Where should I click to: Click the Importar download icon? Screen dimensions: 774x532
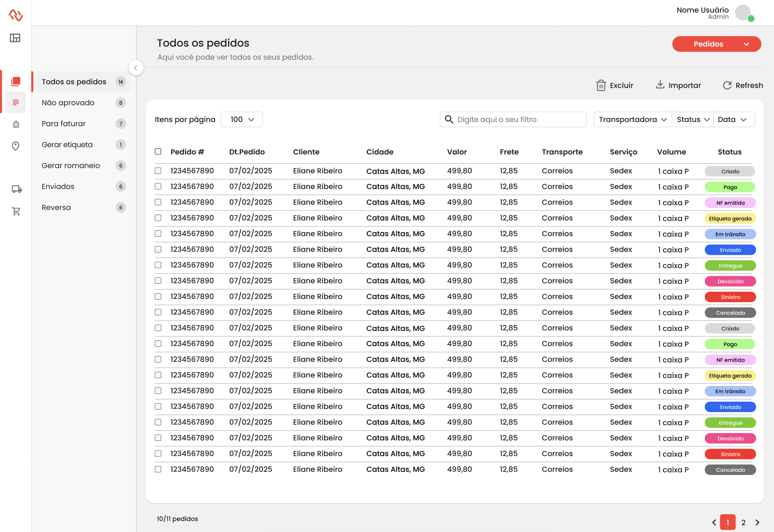click(660, 85)
